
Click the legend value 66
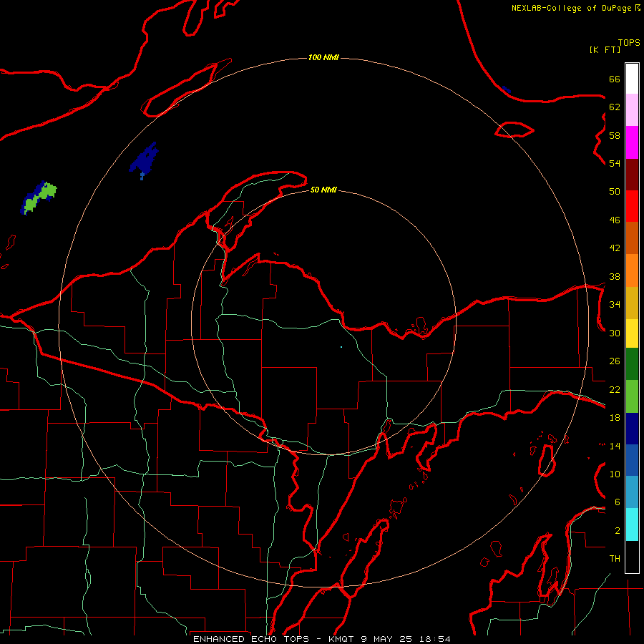click(615, 79)
